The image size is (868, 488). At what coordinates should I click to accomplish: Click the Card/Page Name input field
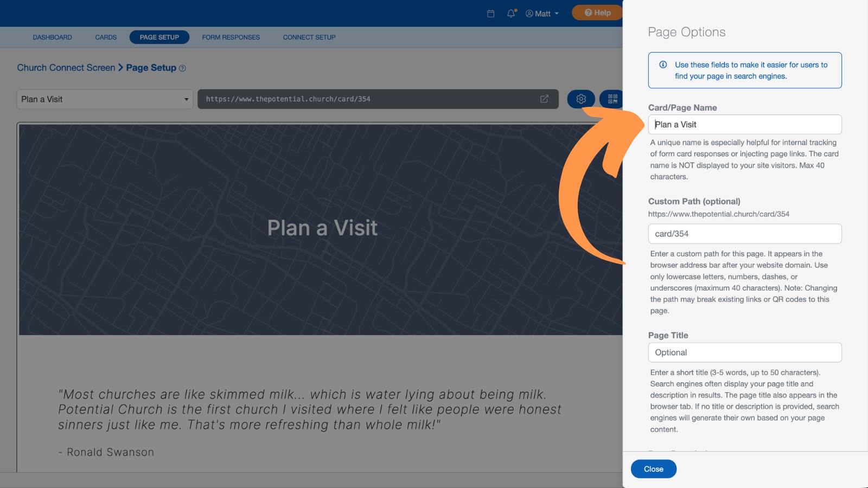coord(745,124)
